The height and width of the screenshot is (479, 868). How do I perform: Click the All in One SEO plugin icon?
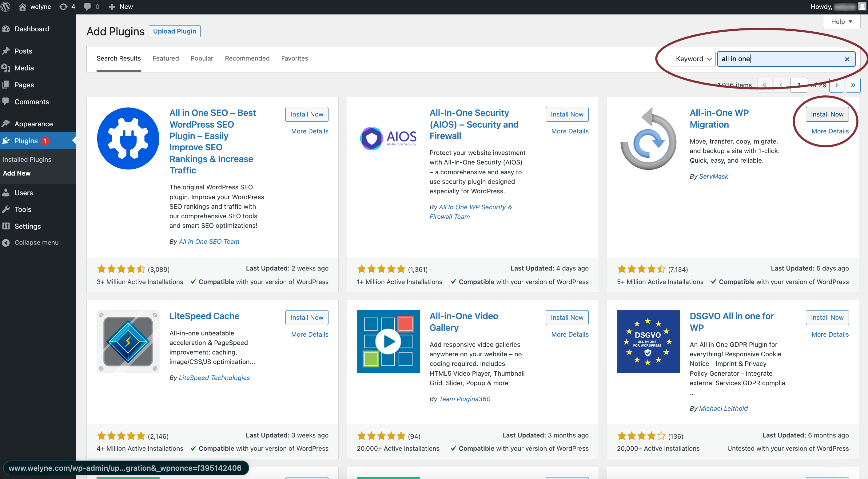click(x=128, y=138)
